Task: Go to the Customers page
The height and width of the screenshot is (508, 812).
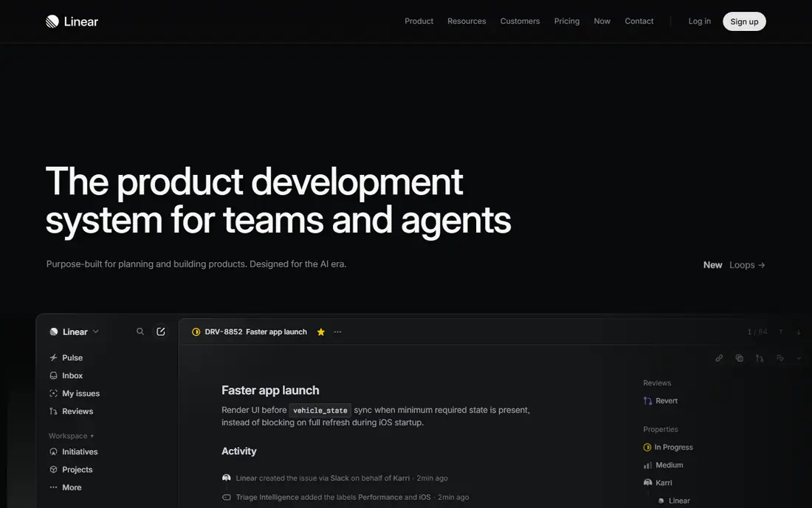Action: 520,21
